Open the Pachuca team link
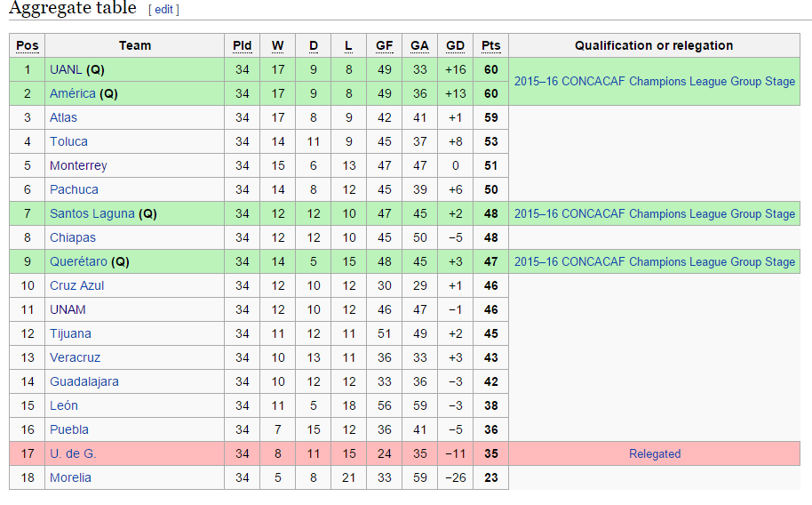 coord(74,189)
